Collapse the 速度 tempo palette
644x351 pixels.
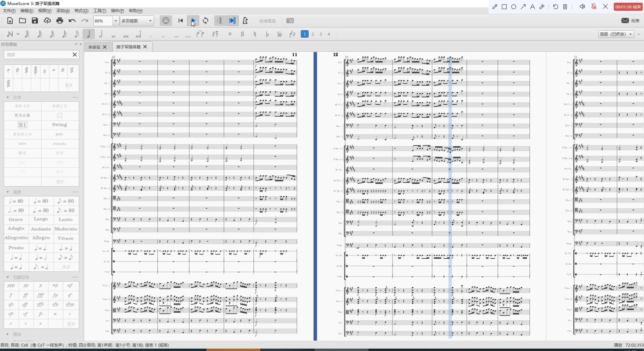pyautogui.click(x=8, y=192)
